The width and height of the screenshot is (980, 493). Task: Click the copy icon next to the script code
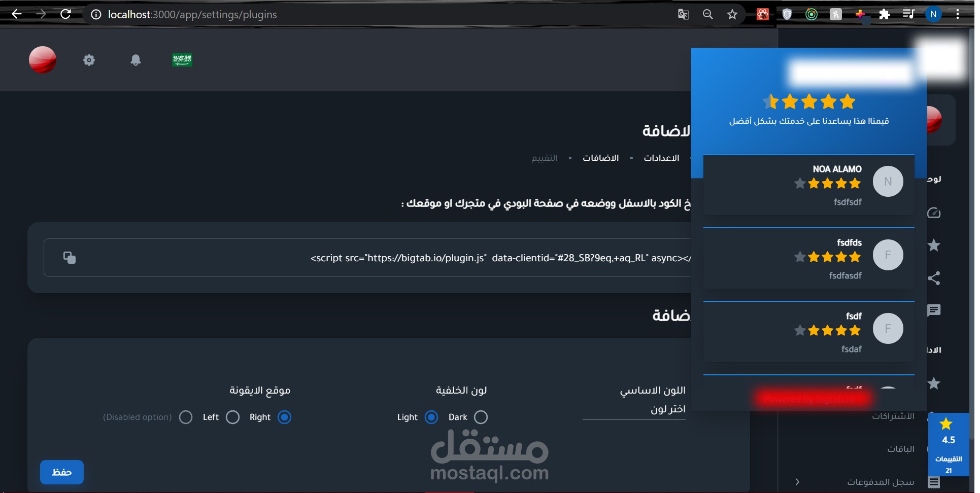(x=70, y=258)
